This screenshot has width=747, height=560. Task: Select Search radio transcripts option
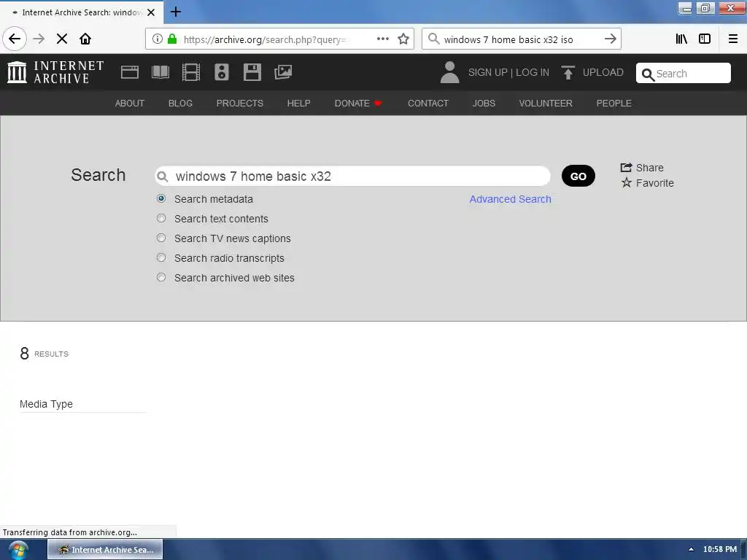click(161, 257)
